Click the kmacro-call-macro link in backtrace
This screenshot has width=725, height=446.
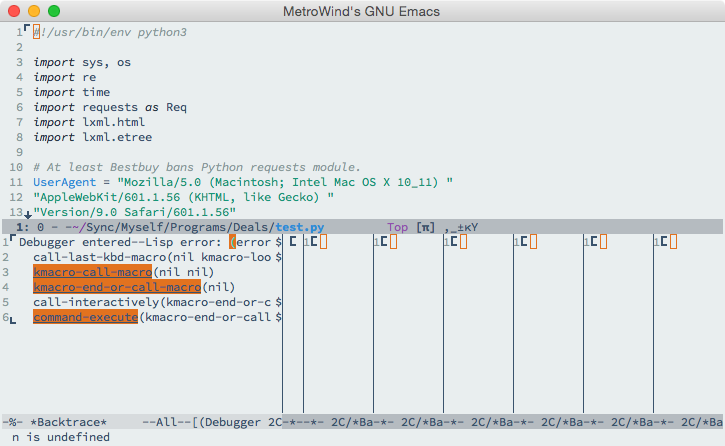92,272
